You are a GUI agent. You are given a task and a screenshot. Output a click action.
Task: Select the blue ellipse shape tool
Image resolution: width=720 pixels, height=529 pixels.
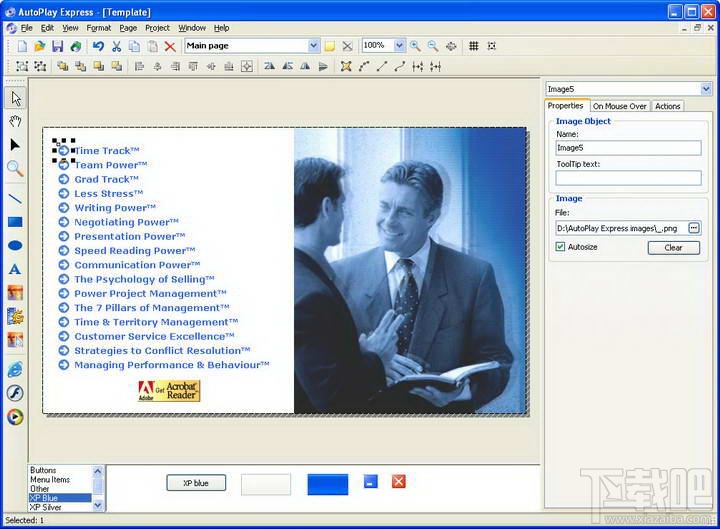coord(15,246)
